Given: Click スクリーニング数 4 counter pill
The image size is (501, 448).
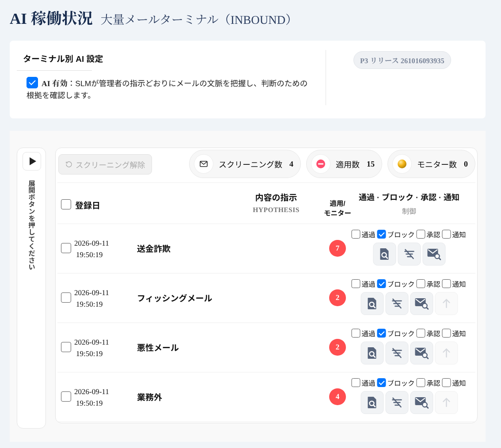Looking at the screenshot, I should 245,164.
